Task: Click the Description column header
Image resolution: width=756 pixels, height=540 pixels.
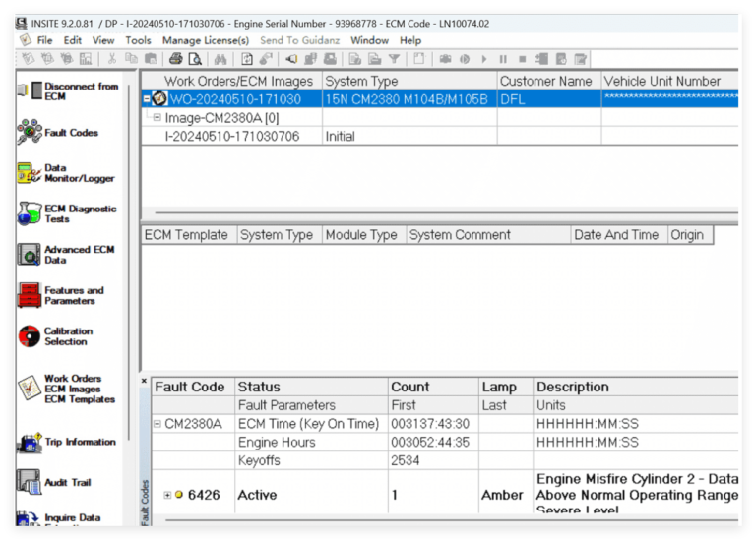Action: click(x=636, y=387)
